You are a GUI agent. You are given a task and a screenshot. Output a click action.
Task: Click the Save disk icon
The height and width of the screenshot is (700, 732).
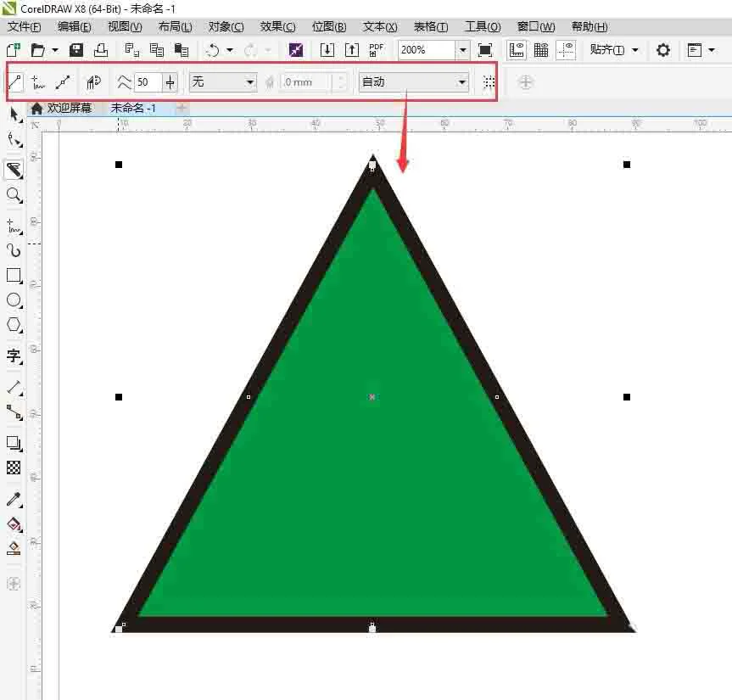pos(76,50)
